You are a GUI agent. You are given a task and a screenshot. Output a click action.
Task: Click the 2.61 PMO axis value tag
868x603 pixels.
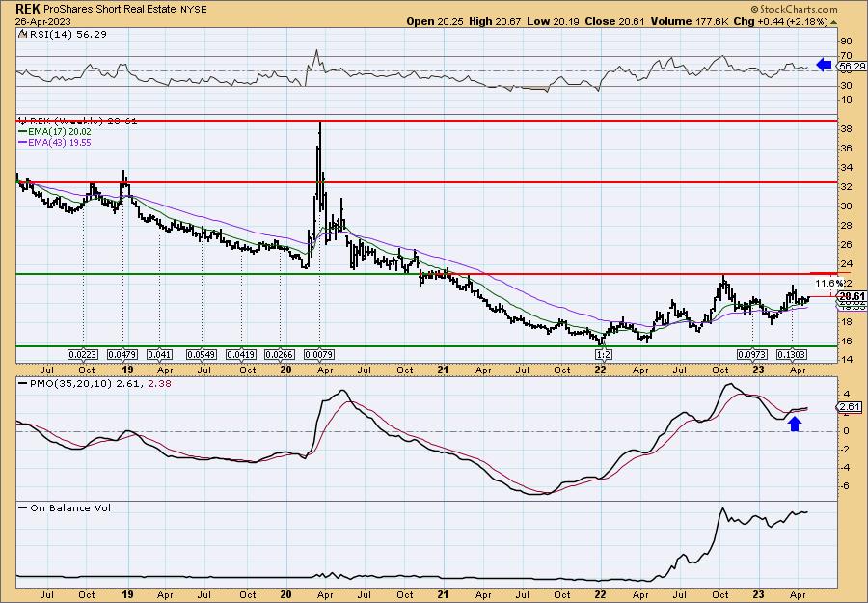850,407
